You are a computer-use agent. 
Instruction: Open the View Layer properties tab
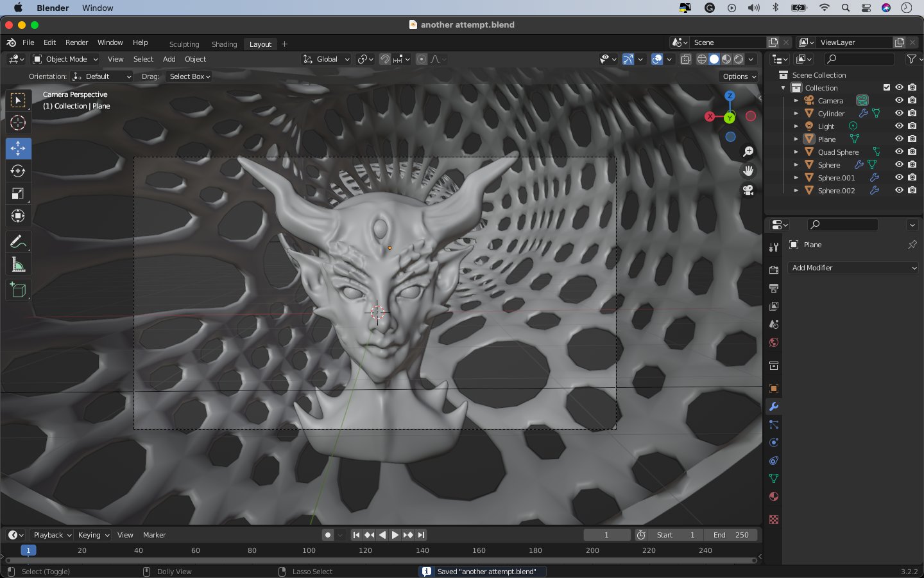coord(774,306)
